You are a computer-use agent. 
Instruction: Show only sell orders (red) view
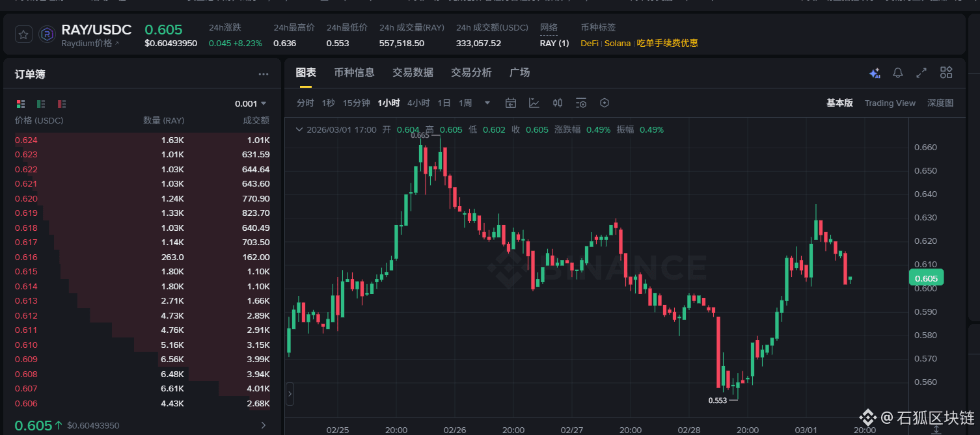(x=62, y=103)
